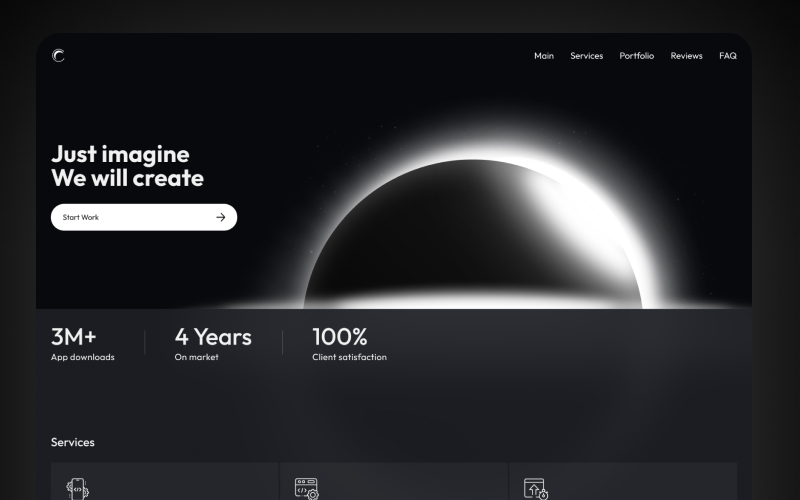Click the 4 Years statistic
800x500 pixels.
click(213, 337)
